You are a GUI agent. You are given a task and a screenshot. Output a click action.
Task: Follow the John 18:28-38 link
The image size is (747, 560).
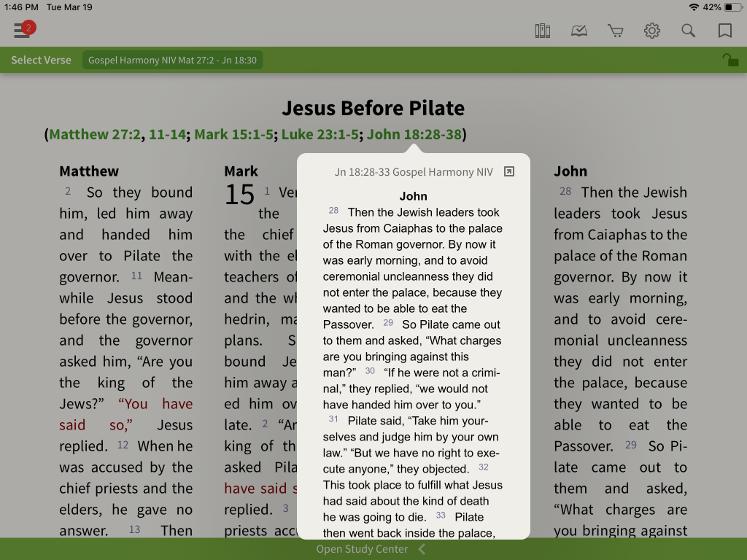click(x=414, y=134)
